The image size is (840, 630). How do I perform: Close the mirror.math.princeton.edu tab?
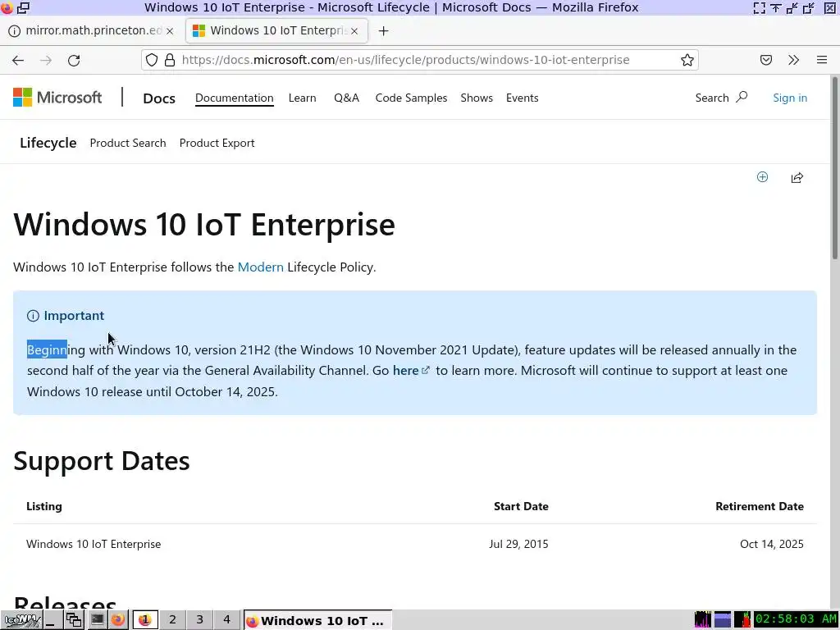[170, 31]
